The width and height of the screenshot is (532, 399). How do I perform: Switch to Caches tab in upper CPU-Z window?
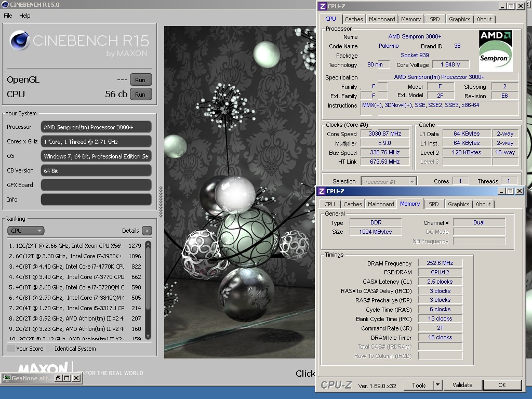[x=353, y=19]
